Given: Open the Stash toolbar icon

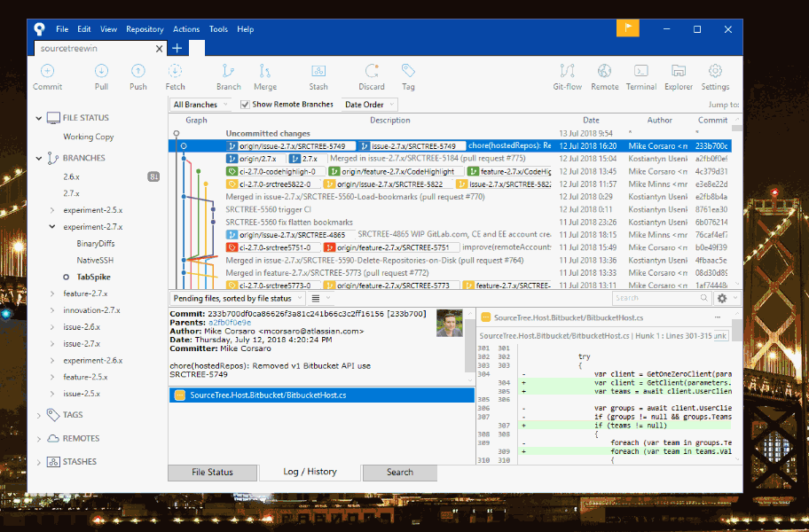Looking at the screenshot, I should (318, 72).
